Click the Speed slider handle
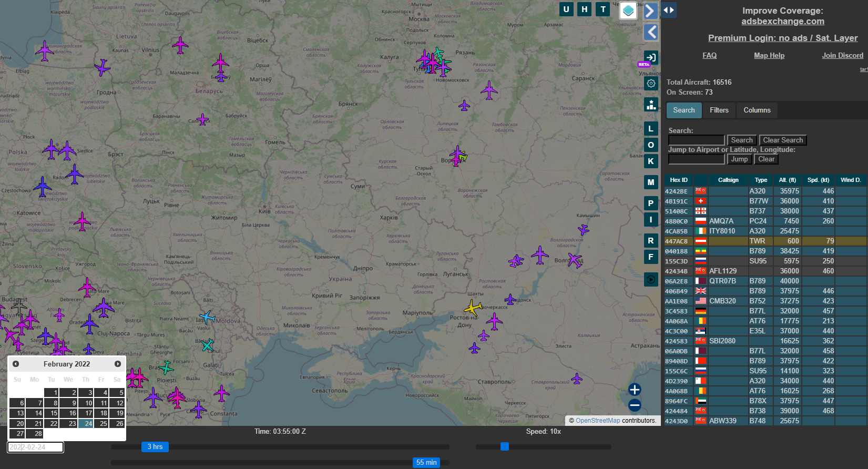This screenshot has width=868, height=469. pos(505,446)
